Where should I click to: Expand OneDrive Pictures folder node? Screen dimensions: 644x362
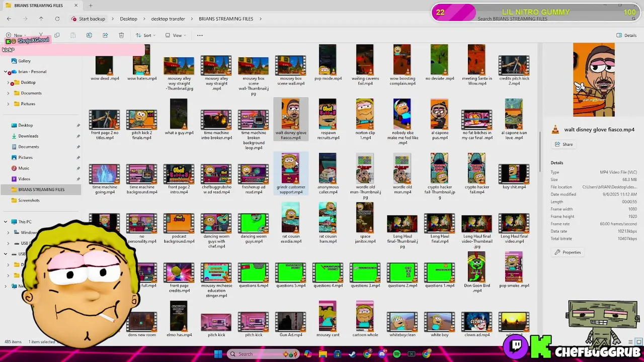click(8, 104)
